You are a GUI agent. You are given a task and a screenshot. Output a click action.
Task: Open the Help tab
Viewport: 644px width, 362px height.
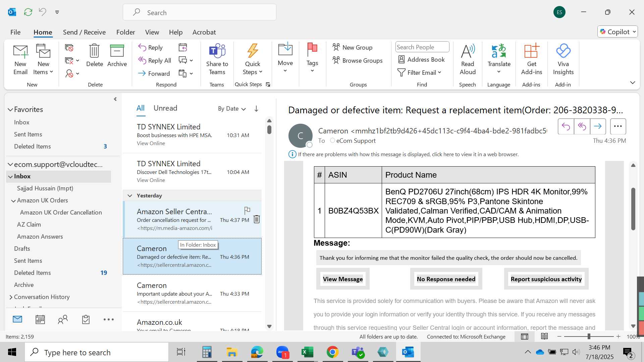[176, 32]
